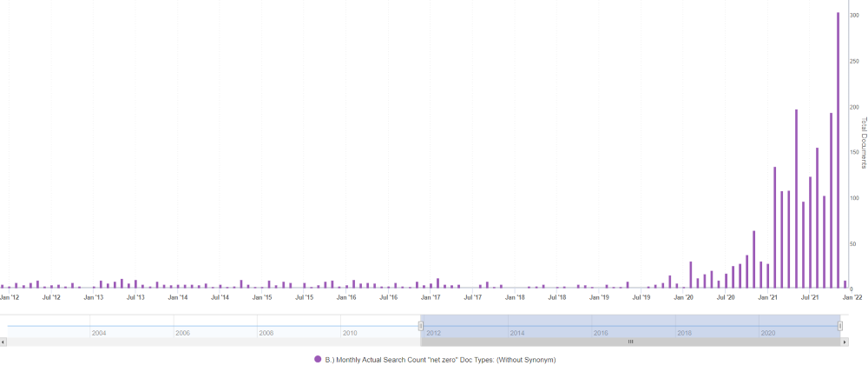Image resolution: width=868 pixels, height=365 pixels.
Task: Select the 2004 label in the navigator
Action: (x=99, y=333)
